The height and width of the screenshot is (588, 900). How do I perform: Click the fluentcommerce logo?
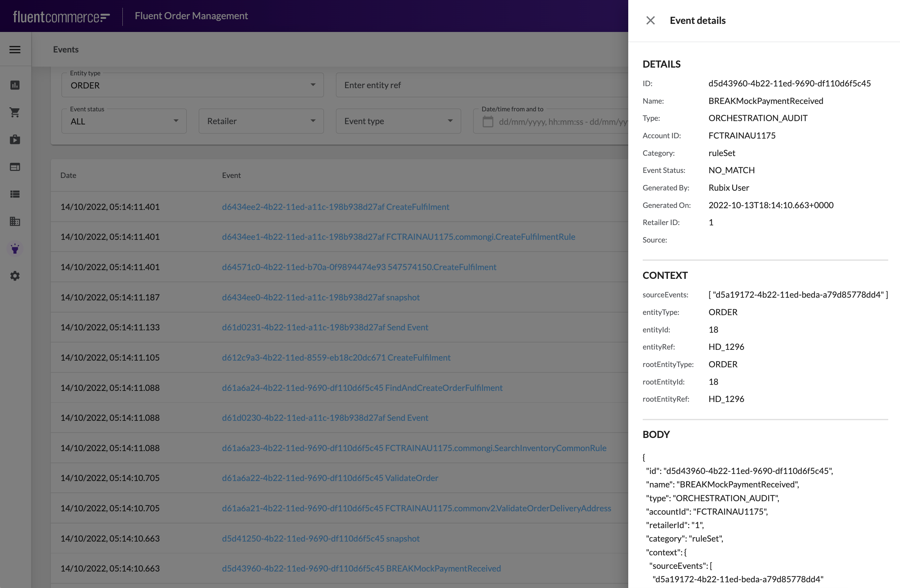pyautogui.click(x=61, y=16)
